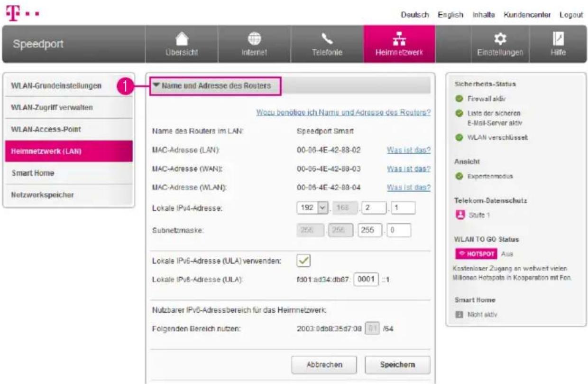588x384 pixels.
Task: Click 'Was ist das?' for MAC-Adresse (WAN)
Action: coord(409,169)
